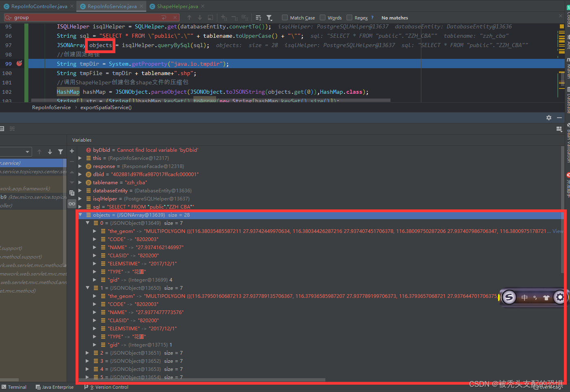Open the Sogou input settings gear
Image resolution: width=570 pixels, height=392 pixels.
pyautogui.click(x=560, y=297)
